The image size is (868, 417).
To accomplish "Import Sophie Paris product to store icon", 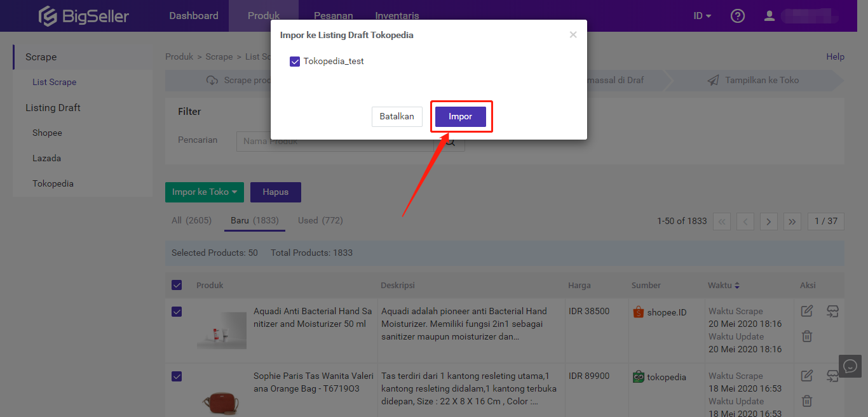I will pyautogui.click(x=832, y=376).
